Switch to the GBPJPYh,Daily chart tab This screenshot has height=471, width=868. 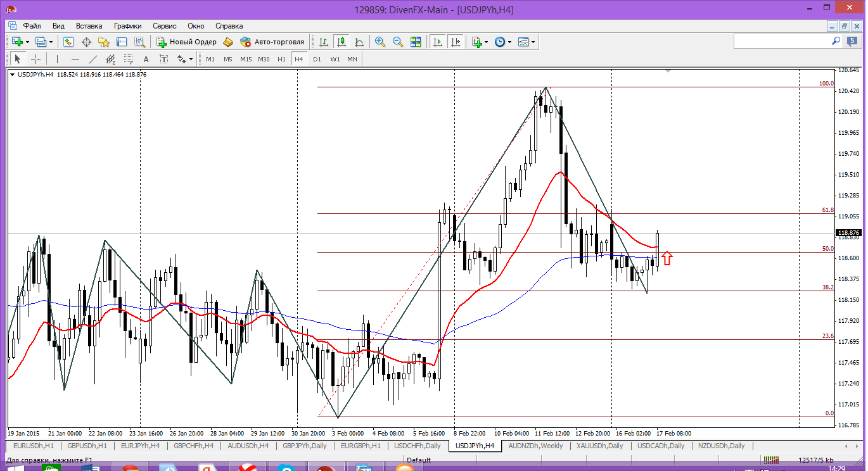click(305, 446)
